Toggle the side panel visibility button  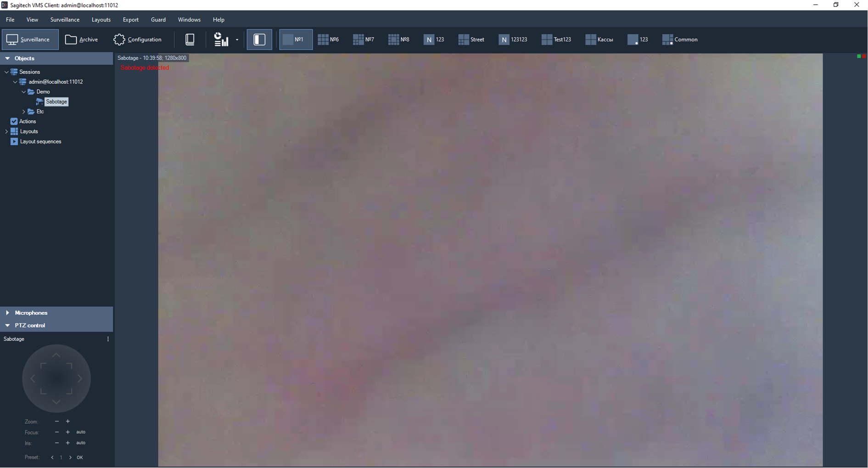(x=259, y=39)
